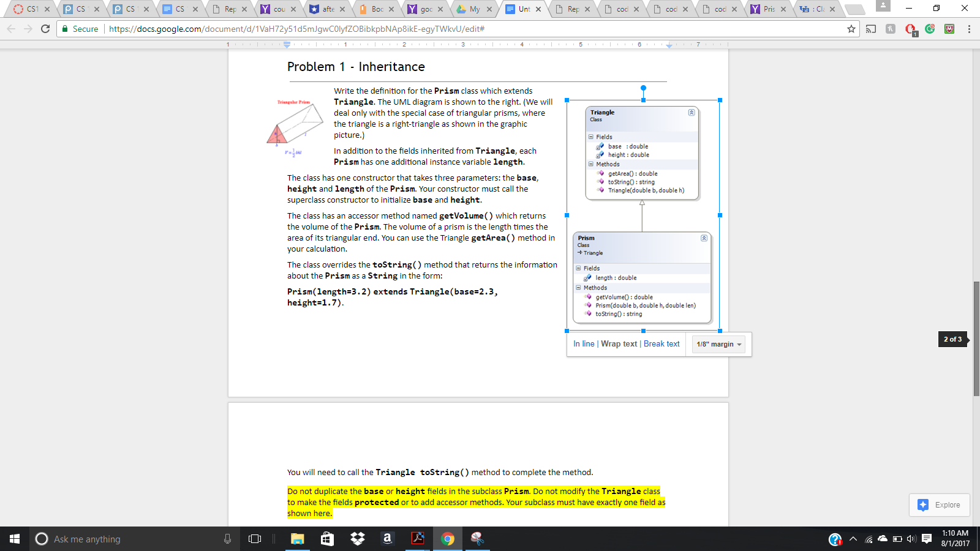Click the Cast icon in the address bar area
This screenshot has height=551, width=980.
pos(871,29)
